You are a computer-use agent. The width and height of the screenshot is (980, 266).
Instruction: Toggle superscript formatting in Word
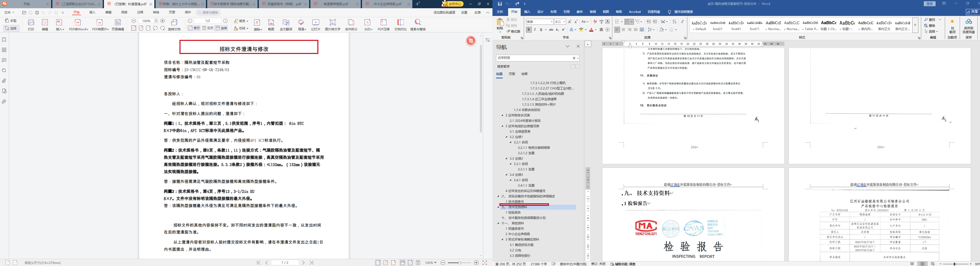563,30
